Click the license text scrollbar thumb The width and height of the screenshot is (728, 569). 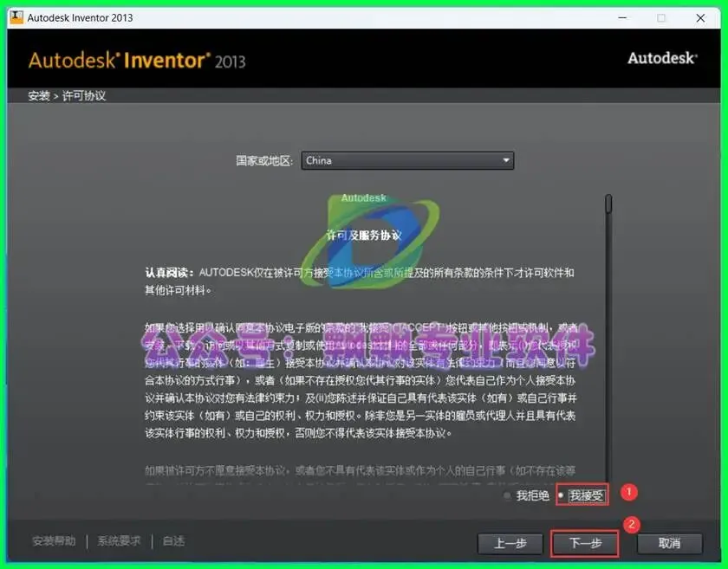point(608,204)
